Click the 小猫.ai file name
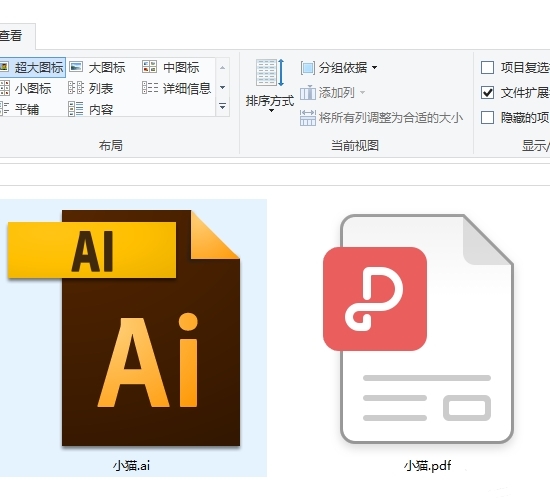550x504 pixels. (131, 466)
